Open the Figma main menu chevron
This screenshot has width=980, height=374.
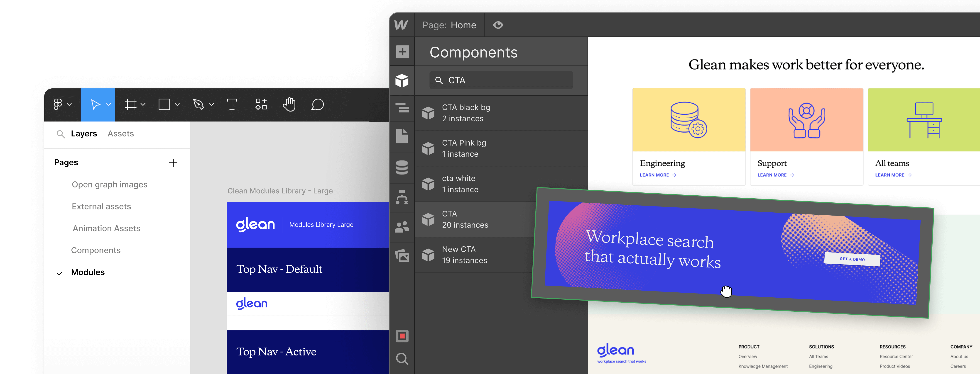pos(69,104)
